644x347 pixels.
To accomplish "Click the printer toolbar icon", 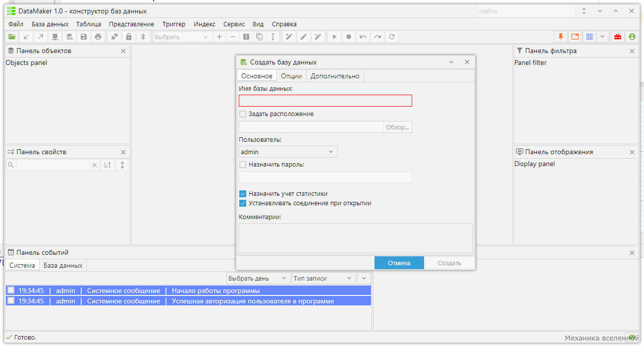I will (98, 37).
